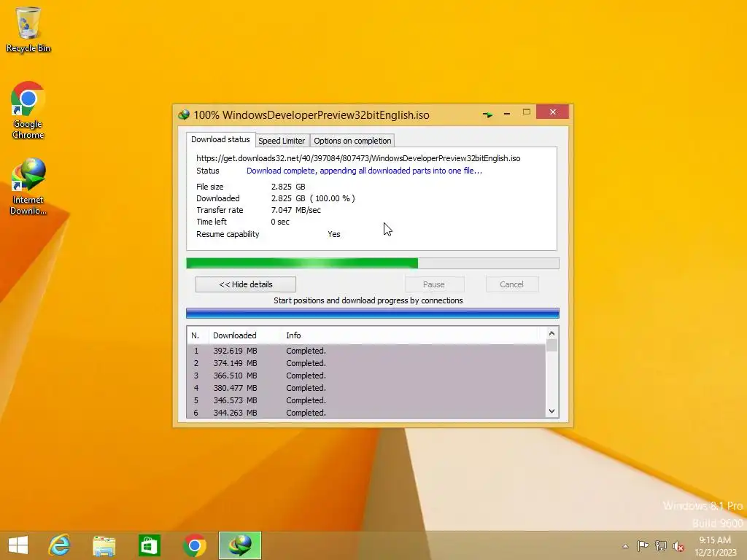The width and height of the screenshot is (747, 560).
Task: Click the Resume capability 'Yes' value
Action: point(334,234)
